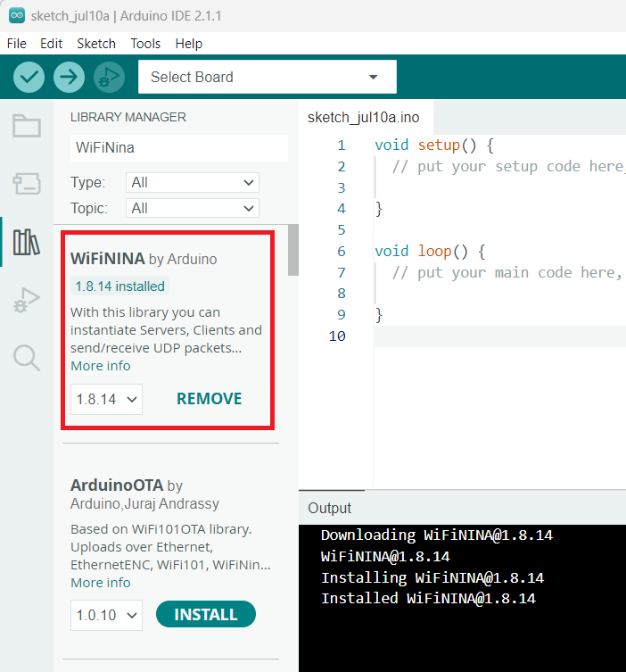Open More info link for ArduinoOTA
This screenshot has width=626, height=672.
[x=101, y=583]
